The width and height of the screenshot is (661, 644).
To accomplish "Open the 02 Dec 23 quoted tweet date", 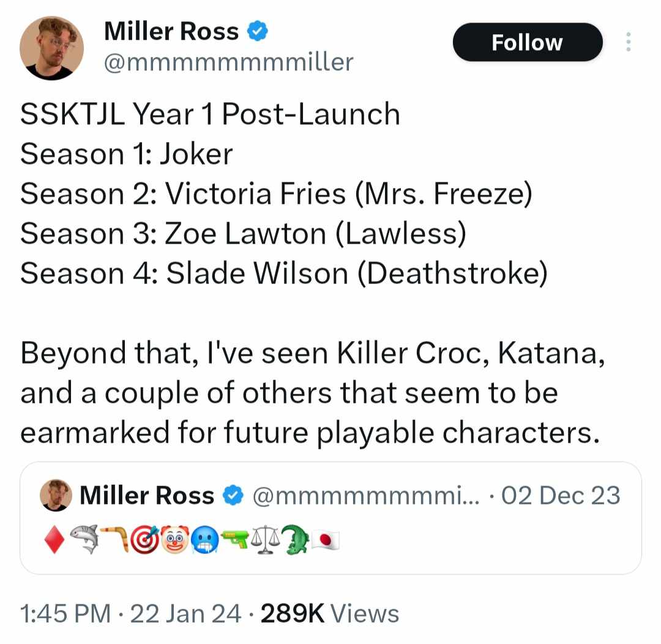I will coord(561,495).
